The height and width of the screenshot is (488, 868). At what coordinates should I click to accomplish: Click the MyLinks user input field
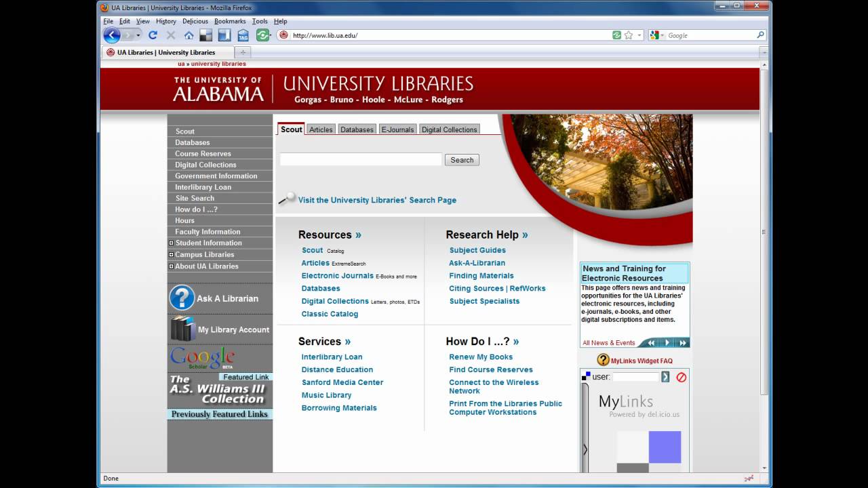pyautogui.click(x=635, y=377)
